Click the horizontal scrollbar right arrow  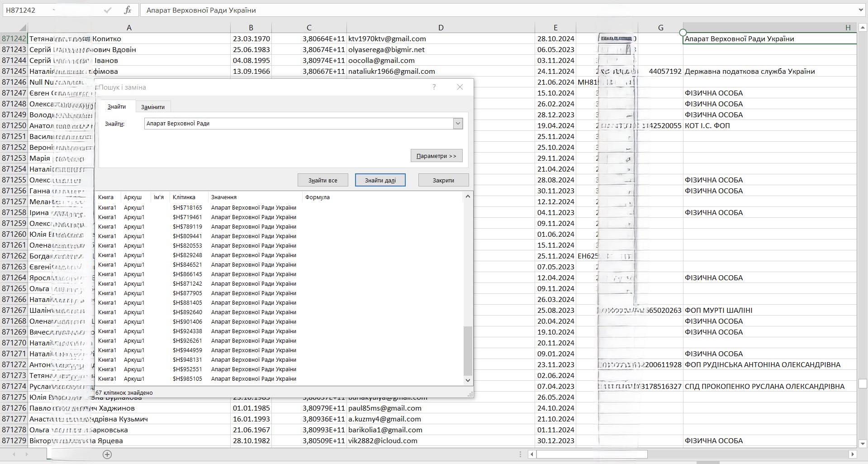[852, 454]
